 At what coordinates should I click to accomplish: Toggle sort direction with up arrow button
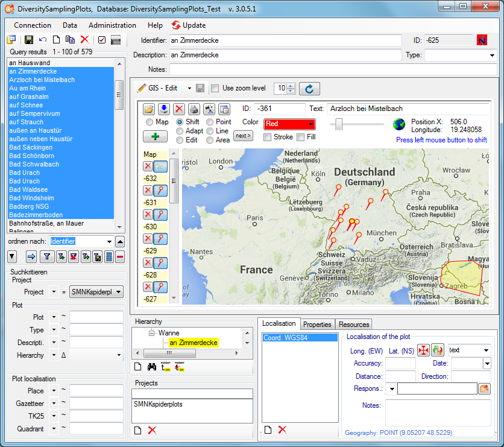[120, 241]
